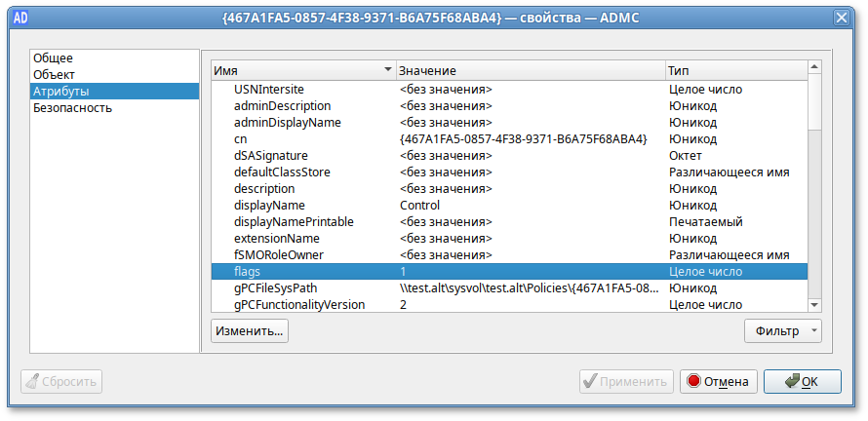Select the USNIntersite attribute row
868x421 pixels.
[x=509, y=89]
